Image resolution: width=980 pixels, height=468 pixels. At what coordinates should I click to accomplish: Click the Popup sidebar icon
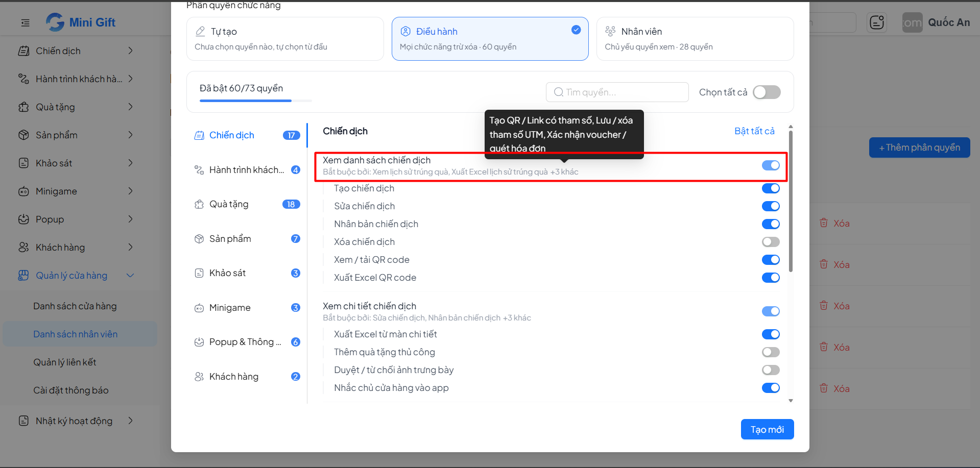pos(23,219)
